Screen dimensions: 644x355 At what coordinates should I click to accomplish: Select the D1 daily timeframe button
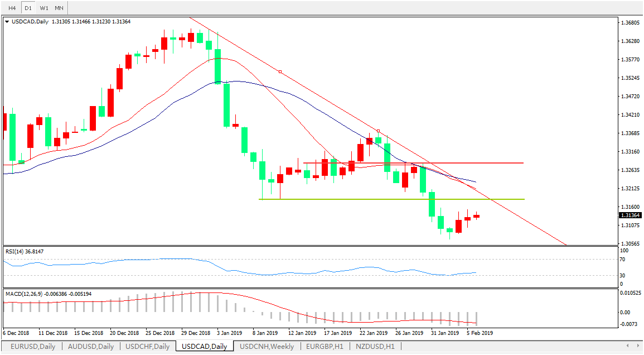pyautogui.click(x=28, y=8)
